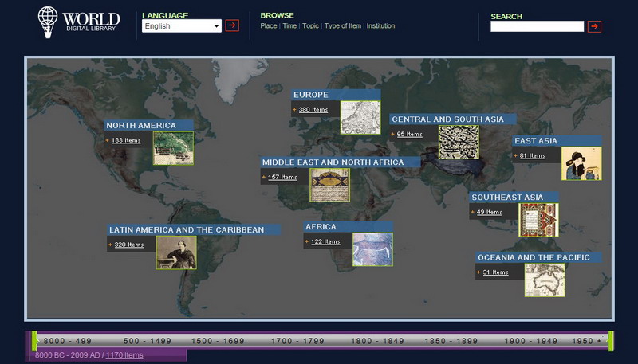638x364 pixels.
Task: Open East Asia 81 Items link
Action: tap(532, 155)
